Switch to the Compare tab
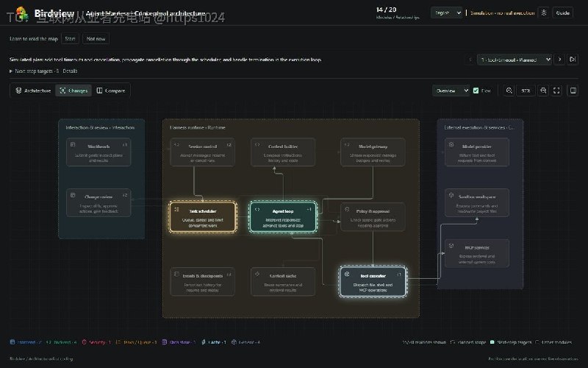The image size is (588, 368). [x=111, y=91]
